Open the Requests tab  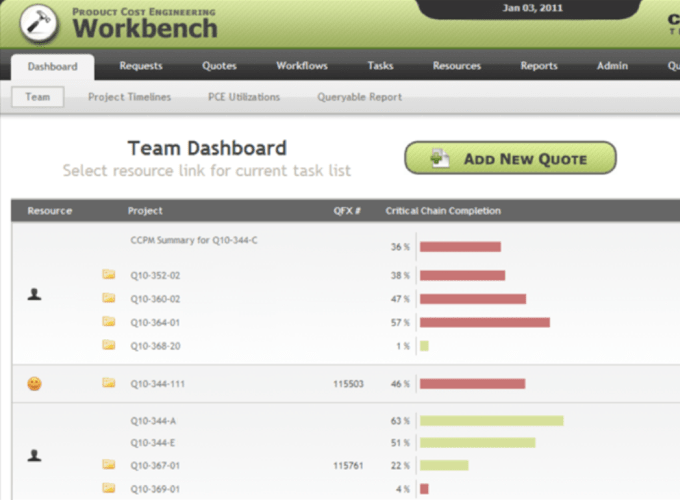click(141, 66)
